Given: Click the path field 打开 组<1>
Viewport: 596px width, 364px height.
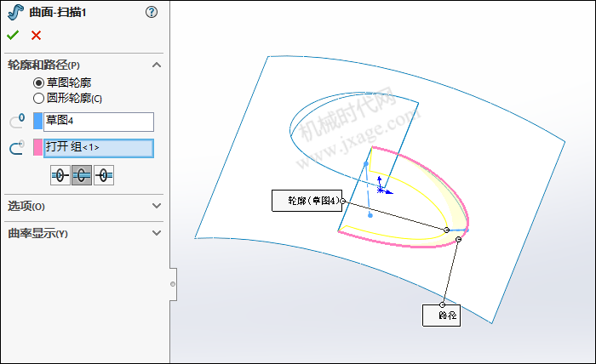Looking at the screenshot, I should pos(99,148).
